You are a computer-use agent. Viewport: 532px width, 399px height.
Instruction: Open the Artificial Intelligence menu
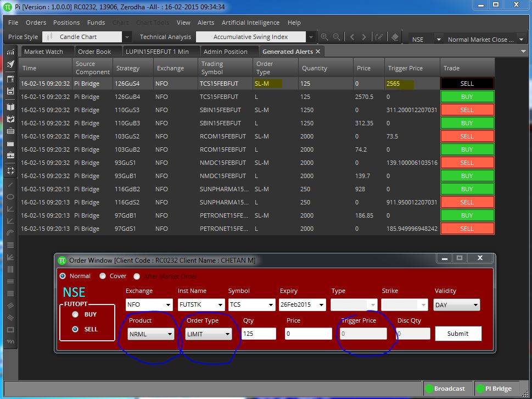[x=251, y=23]
